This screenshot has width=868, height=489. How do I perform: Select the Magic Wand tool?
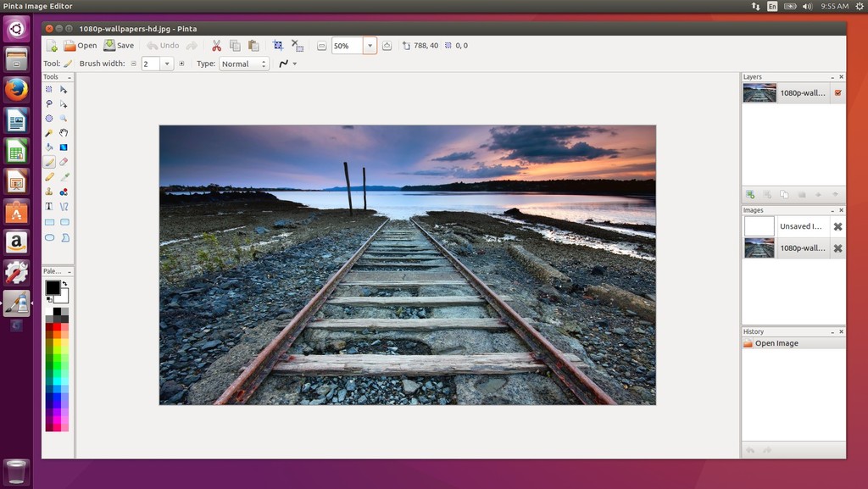coord(49,133)
